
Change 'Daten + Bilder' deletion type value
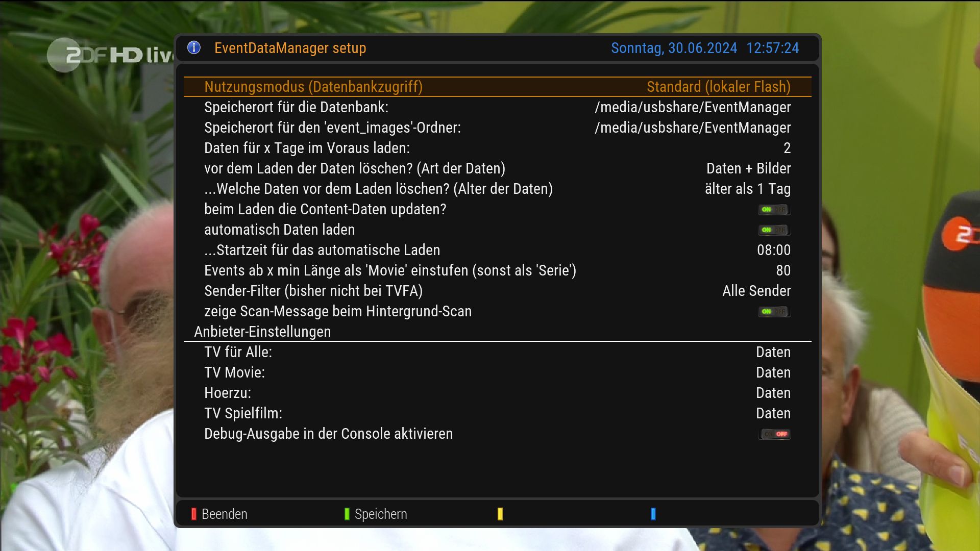pyautogui.click(x=748, y=168)
